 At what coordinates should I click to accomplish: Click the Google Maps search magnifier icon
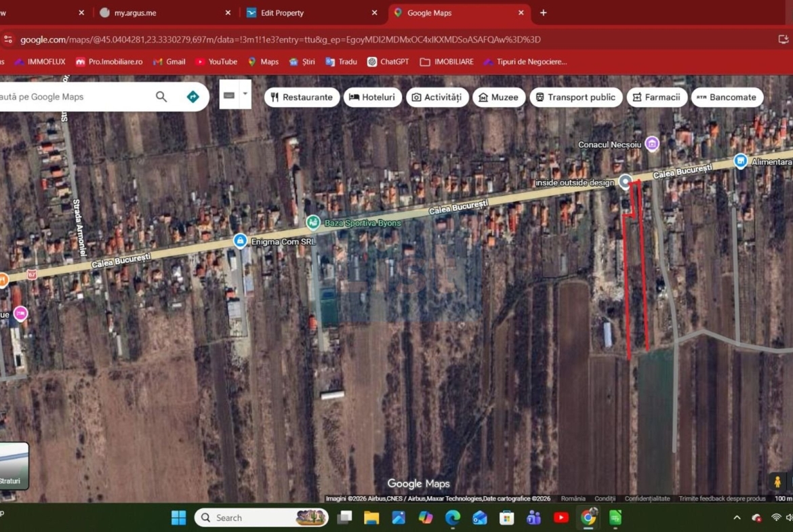[x=161, y=97]
